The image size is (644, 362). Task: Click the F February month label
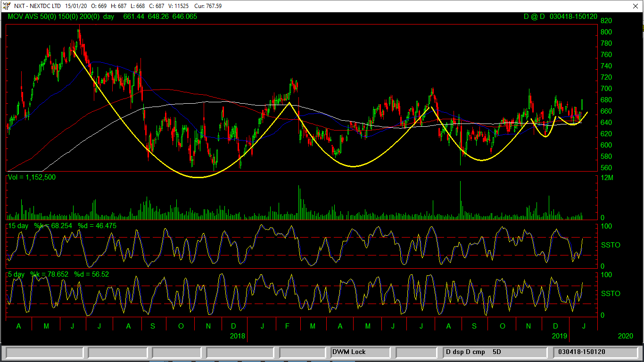click(x=288, y=326)
